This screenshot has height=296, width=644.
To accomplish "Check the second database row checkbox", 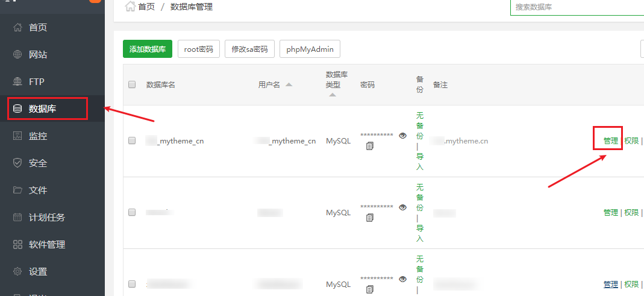I will [x=132, y=212].
